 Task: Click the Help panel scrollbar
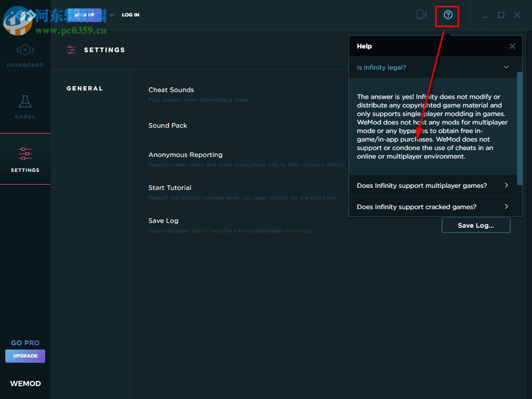pyautogui.click(x=519, y=128)
